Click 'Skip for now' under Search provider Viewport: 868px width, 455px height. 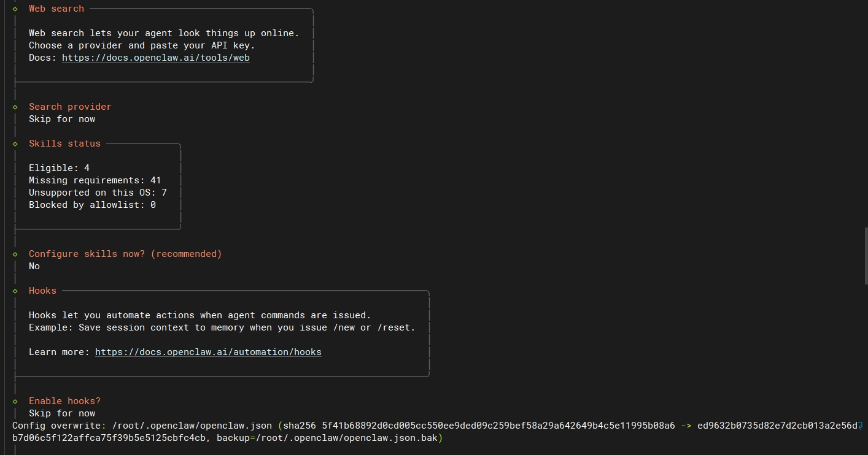pyautogui.click(x=62, y=119)
